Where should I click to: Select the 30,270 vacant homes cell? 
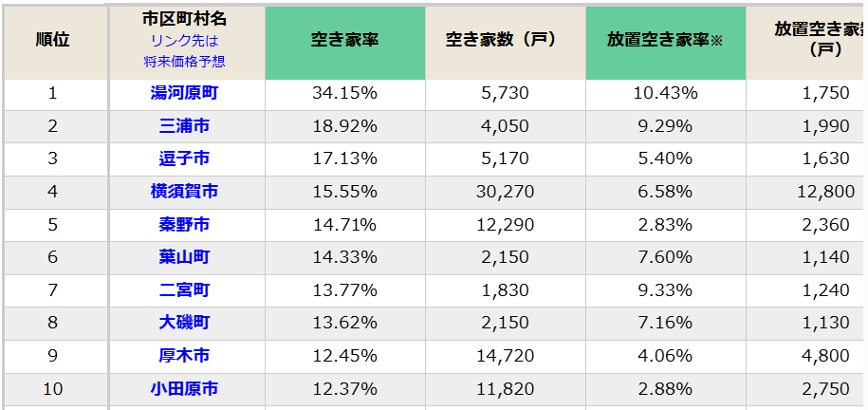[505, 192]
